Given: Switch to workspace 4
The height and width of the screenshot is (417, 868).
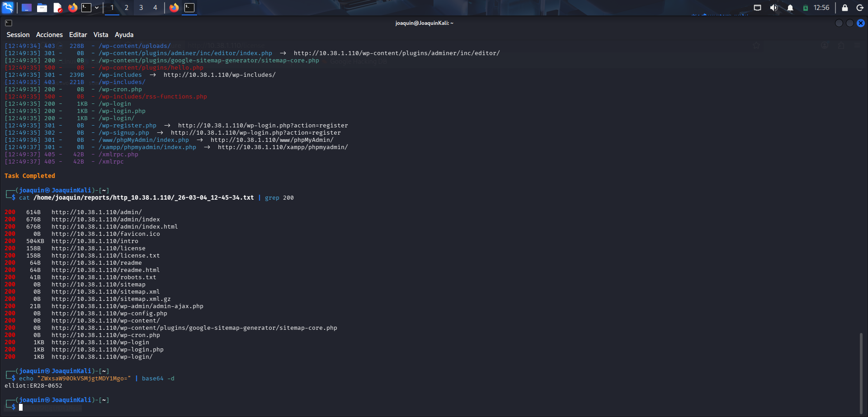Looking at the screenshot, I should 155,7.
